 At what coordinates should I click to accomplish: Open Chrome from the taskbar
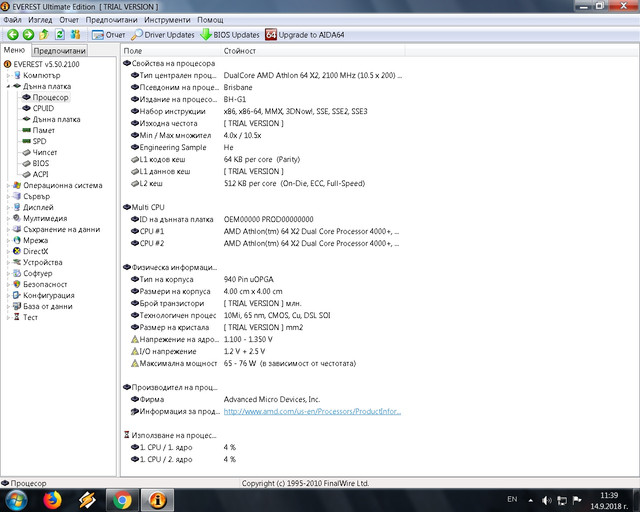tap(122, 500)
